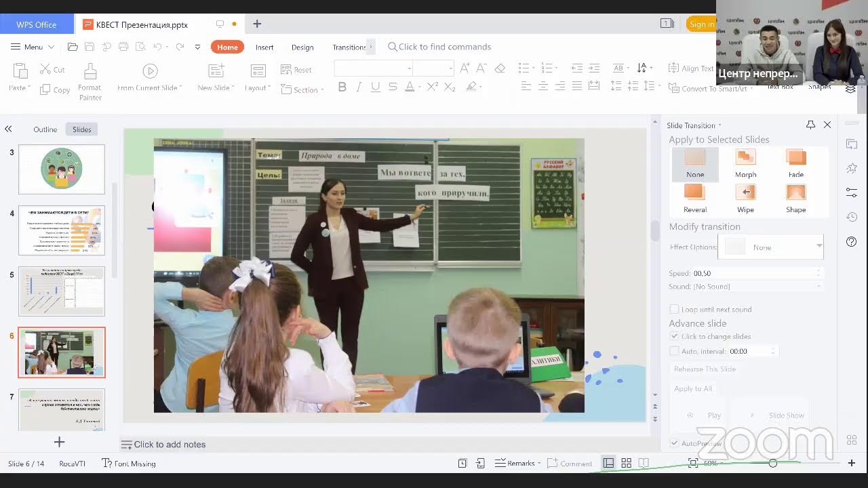Open the Insert ribbon tab
The image size is (868, 488).
point(264,47)
